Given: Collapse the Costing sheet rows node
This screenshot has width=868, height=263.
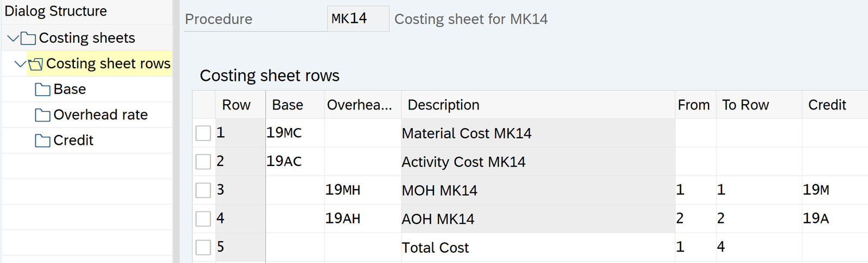Looking at the screenshot, I should point(20,64).
